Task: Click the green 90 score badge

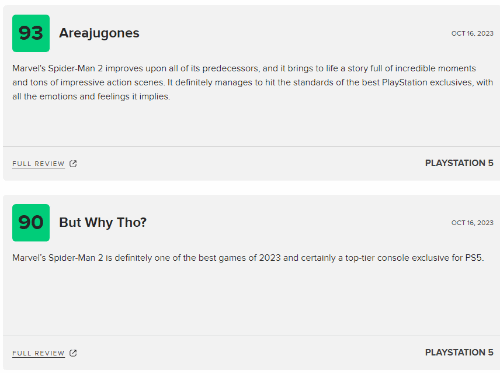Action: pyautogui.click(x=31, y=223)
